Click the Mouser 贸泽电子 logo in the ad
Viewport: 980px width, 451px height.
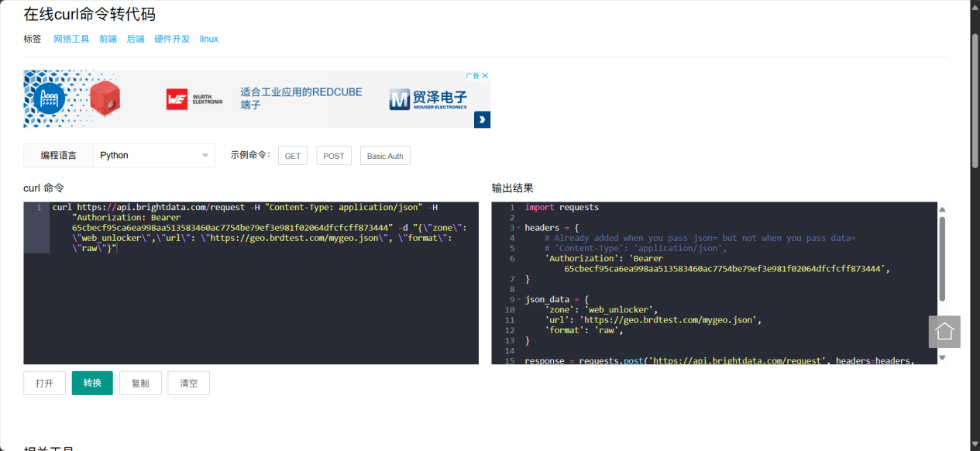(428, 99)
